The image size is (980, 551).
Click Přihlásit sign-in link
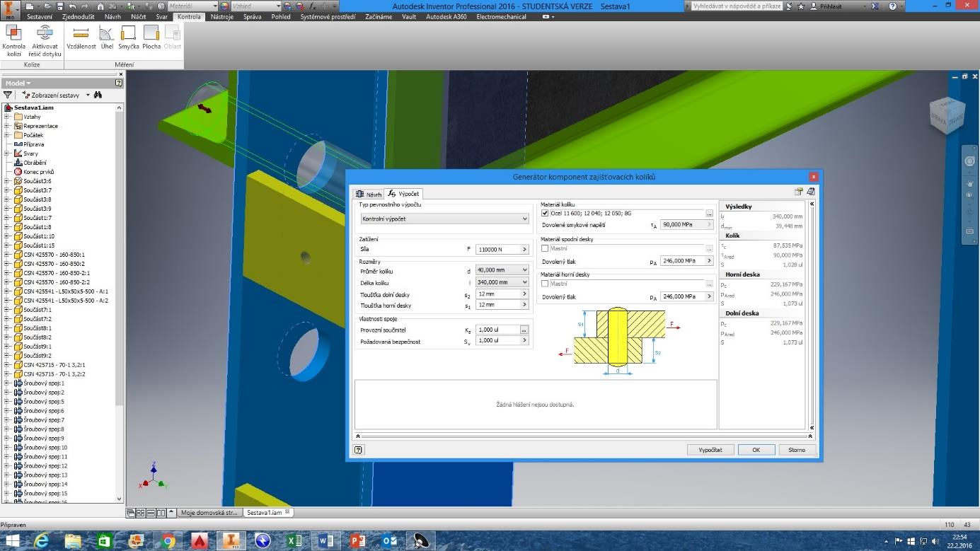click(x=830, y=6)
